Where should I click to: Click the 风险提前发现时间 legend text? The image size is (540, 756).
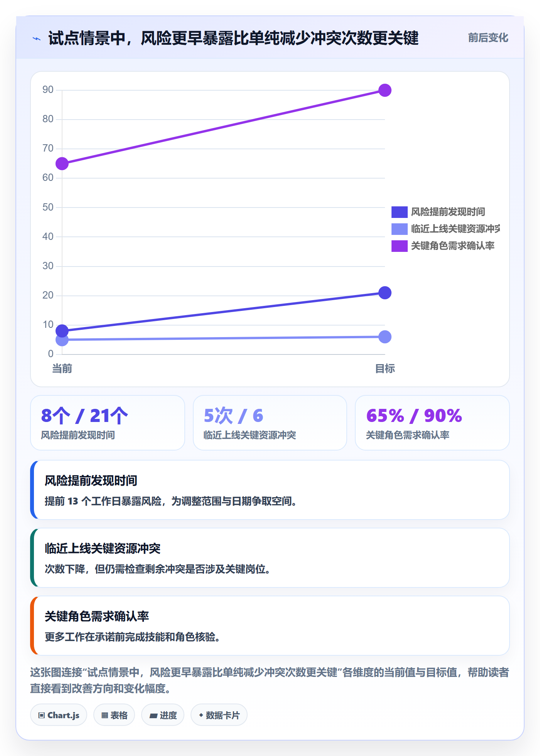click(x=448, y=212)
